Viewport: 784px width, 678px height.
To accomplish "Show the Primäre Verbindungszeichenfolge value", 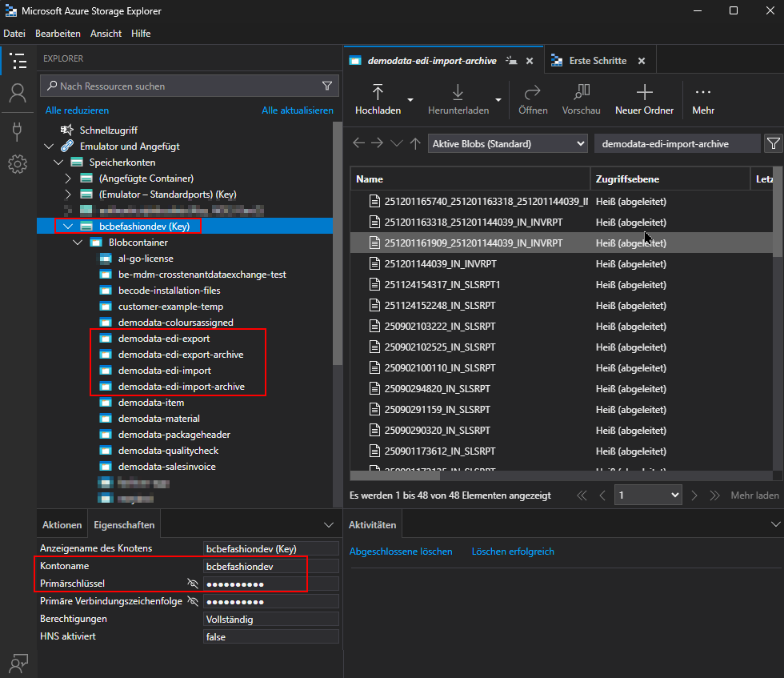I will [192, 601].
